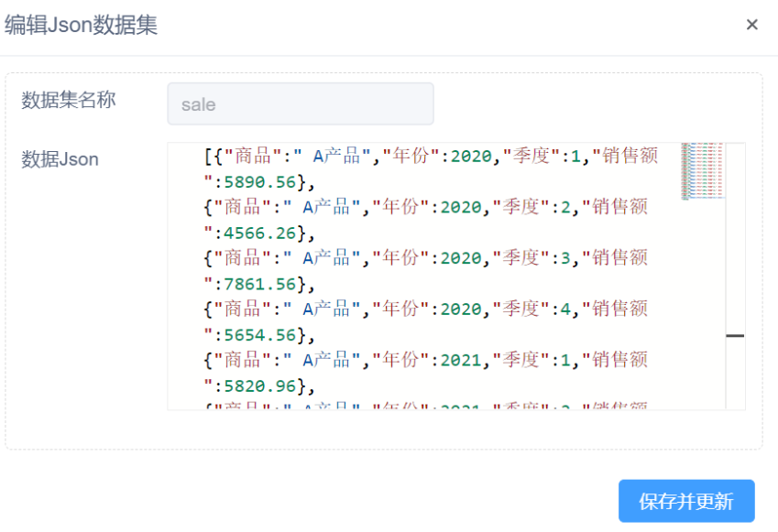The width and height of the screenshot is (778, 532).
Task: Click 季度 key in the quarter 3 row
Action: click(x=521, y=258)
